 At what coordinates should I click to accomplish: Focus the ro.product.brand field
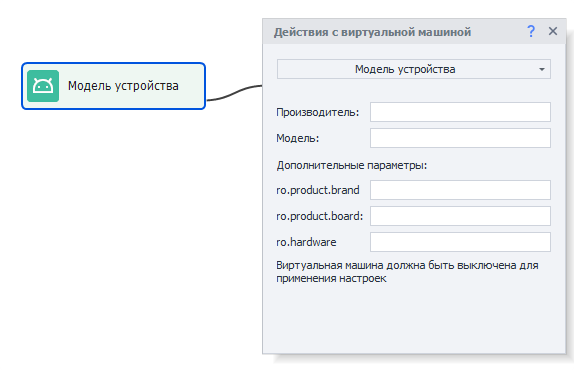(460, 190)
